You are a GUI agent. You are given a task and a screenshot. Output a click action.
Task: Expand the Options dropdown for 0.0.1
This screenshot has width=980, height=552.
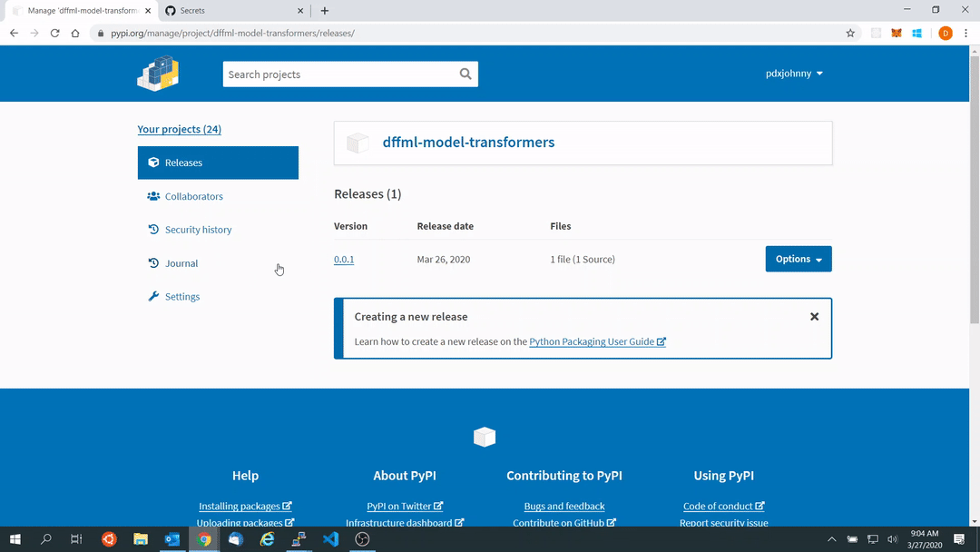pos(799,259)
